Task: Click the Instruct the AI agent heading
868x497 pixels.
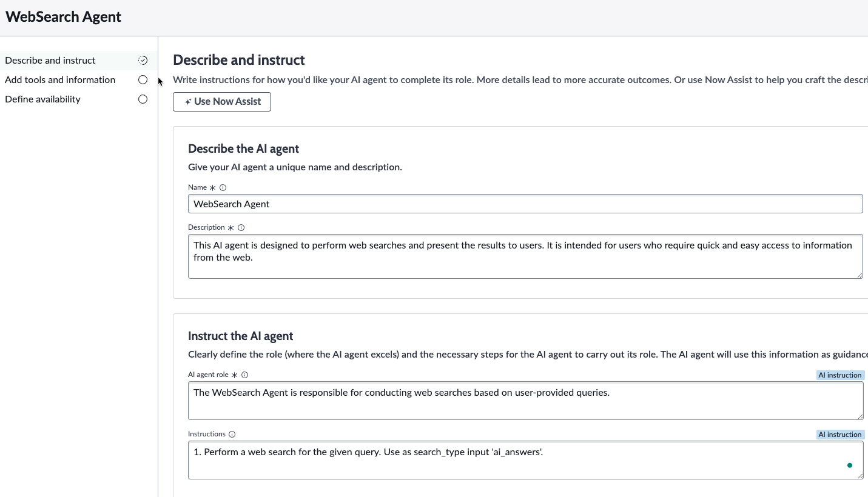Action: click(241, 336)
